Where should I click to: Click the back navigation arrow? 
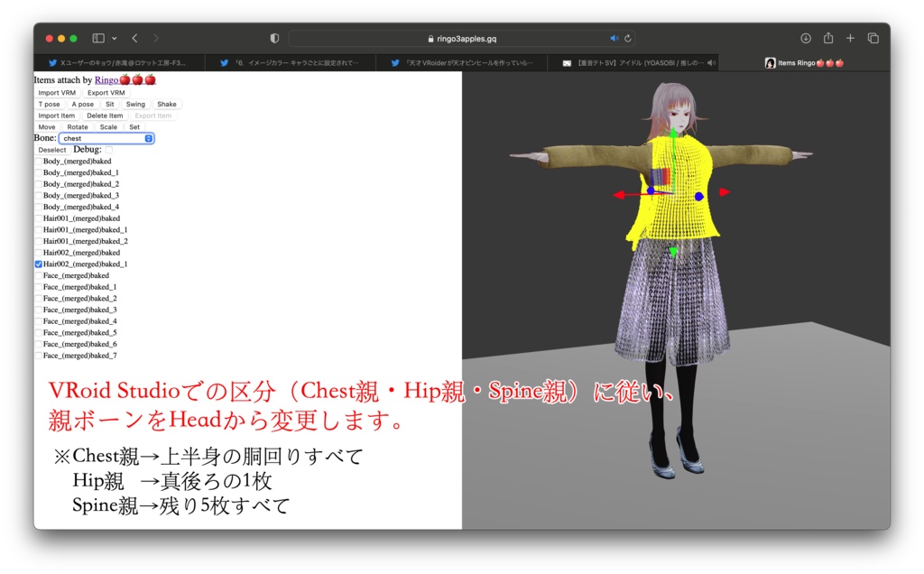click(x=134, y=38)
